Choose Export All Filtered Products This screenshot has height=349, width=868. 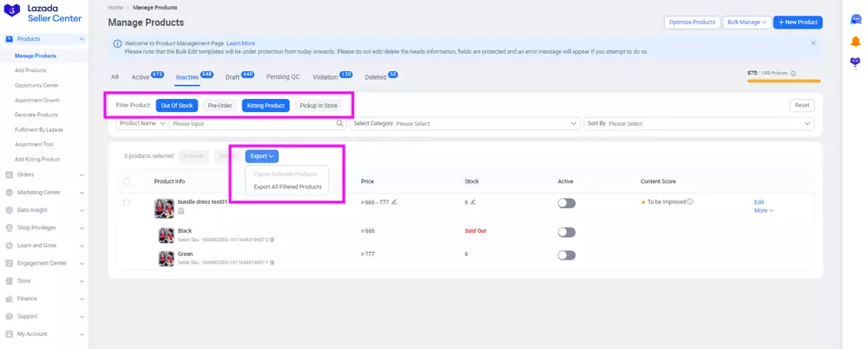pyautogui.click(x=287, y=187)
